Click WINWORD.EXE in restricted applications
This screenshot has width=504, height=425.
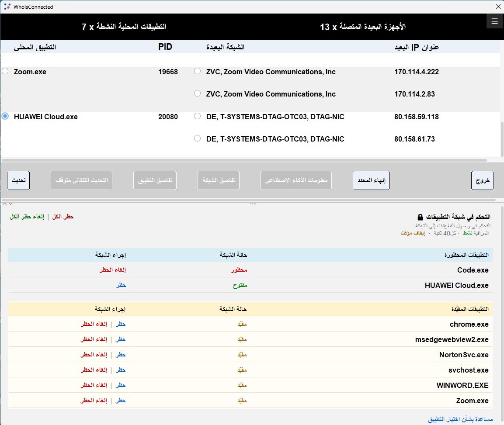click(462, 386)
